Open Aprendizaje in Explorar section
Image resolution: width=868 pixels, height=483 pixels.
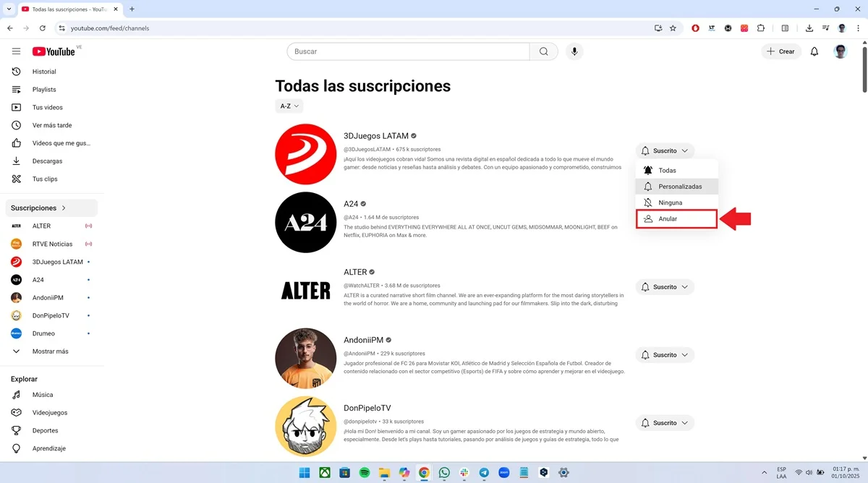51,448
